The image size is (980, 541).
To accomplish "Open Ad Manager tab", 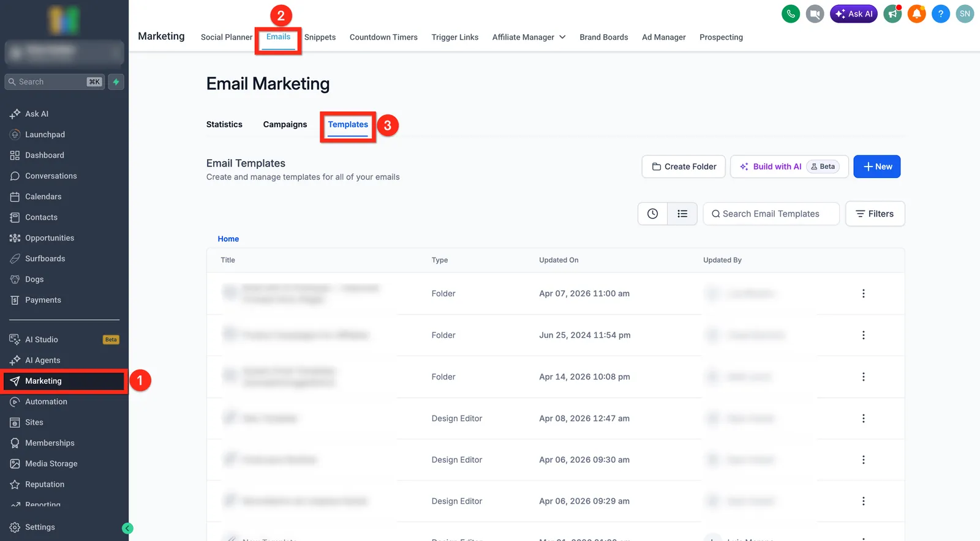I will (x=664, y=37).
